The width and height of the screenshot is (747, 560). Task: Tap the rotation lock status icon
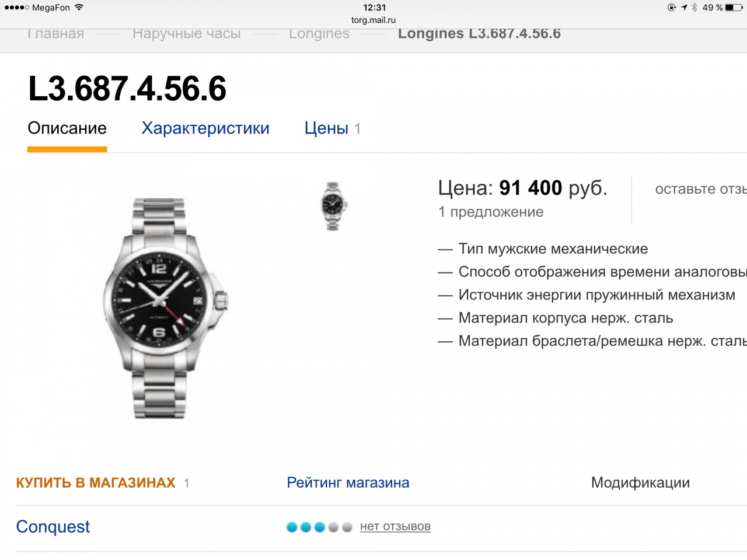tap(672, 8)
